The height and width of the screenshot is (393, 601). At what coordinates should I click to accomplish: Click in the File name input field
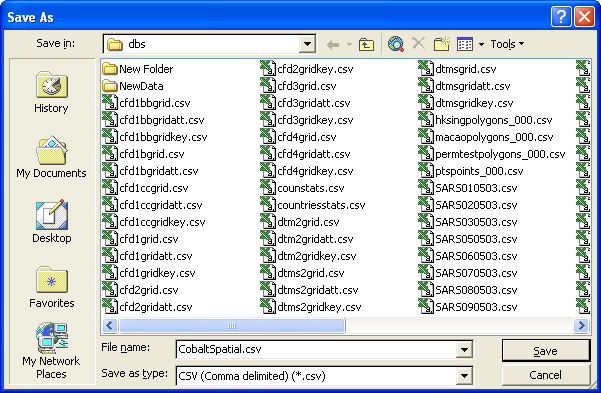317,349
